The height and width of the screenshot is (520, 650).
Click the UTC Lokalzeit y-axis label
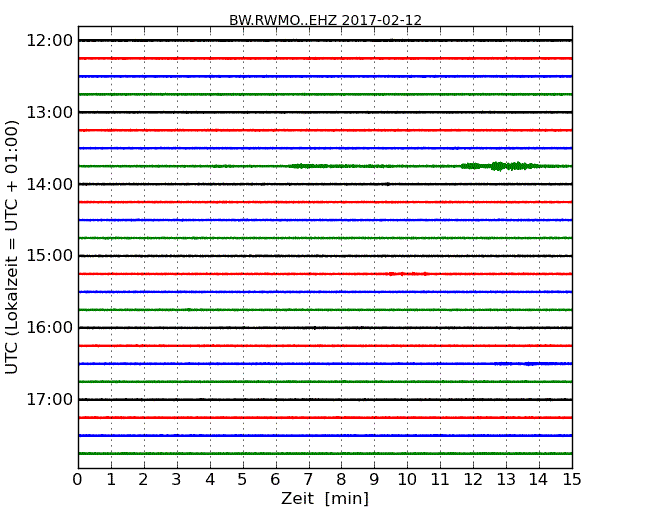[x=12, y=247]
